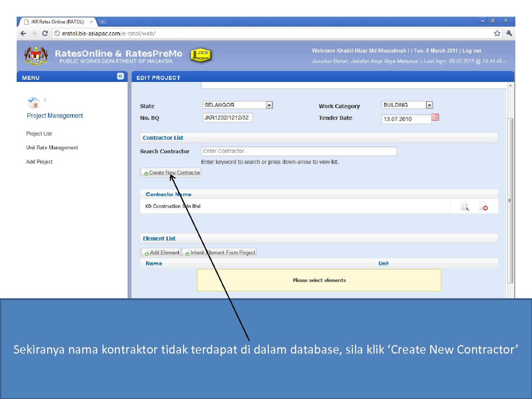Click the Element List section header
Viewport: 532px width, 399px height.
(319, 238)
